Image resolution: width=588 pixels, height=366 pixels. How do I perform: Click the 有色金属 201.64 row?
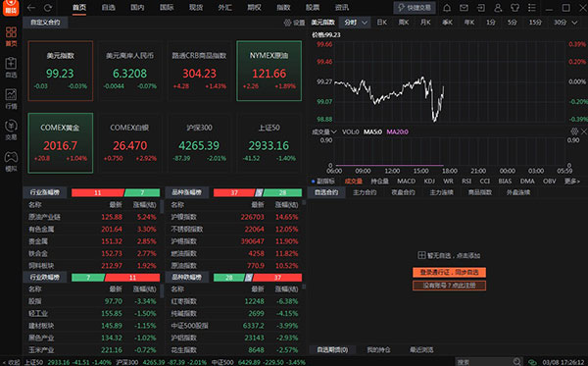[92, 229]
